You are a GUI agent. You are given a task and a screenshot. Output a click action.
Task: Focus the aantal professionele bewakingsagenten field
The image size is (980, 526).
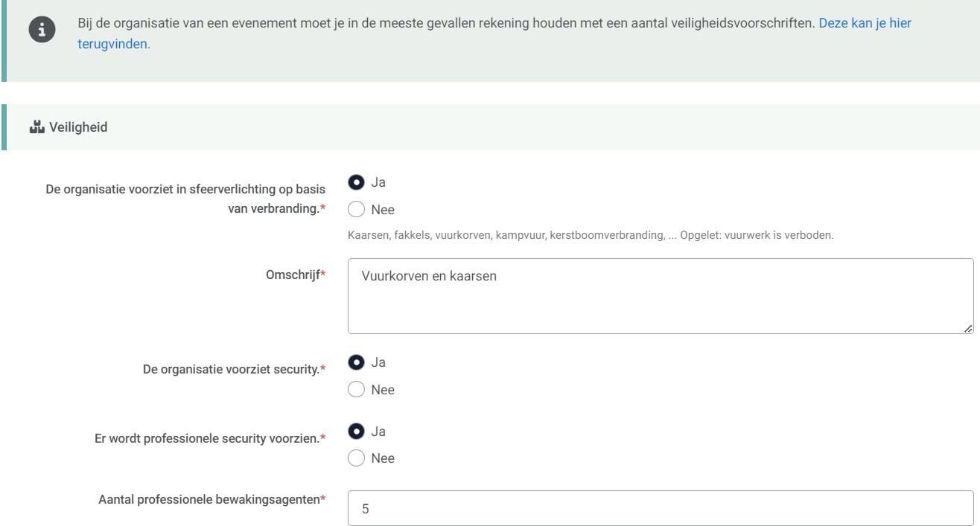tap(660, 510)
